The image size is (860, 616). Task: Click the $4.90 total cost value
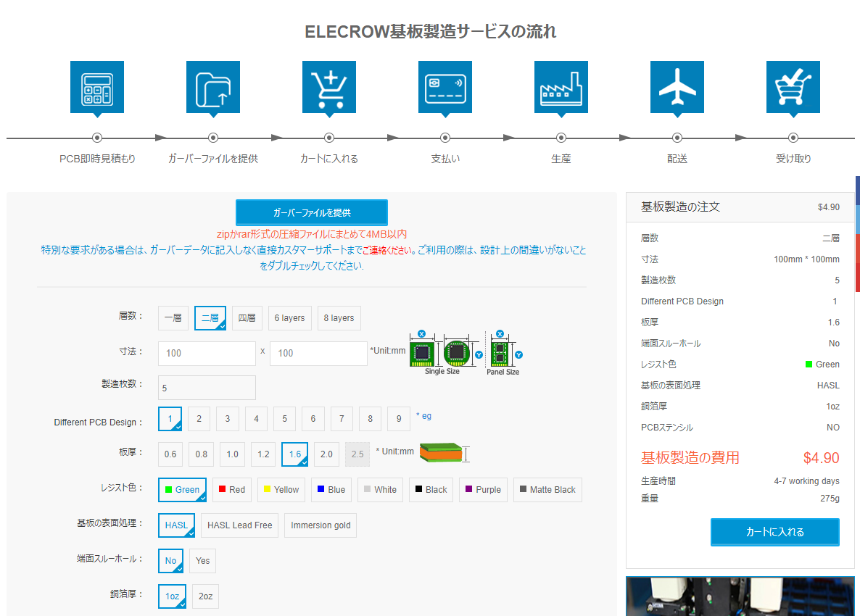pyautogui.click(x=821, y=458)
